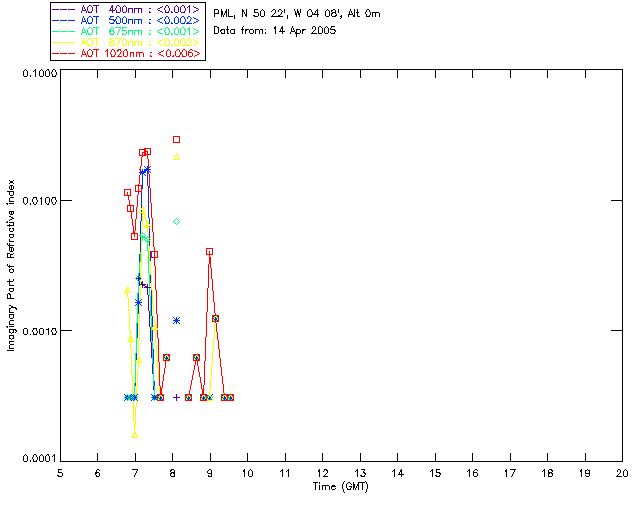Image resolution: width=640 pixels, height=512 pixels.
Task: Click the AOT 675nm legend entry
Action: [x=127, y=31]
